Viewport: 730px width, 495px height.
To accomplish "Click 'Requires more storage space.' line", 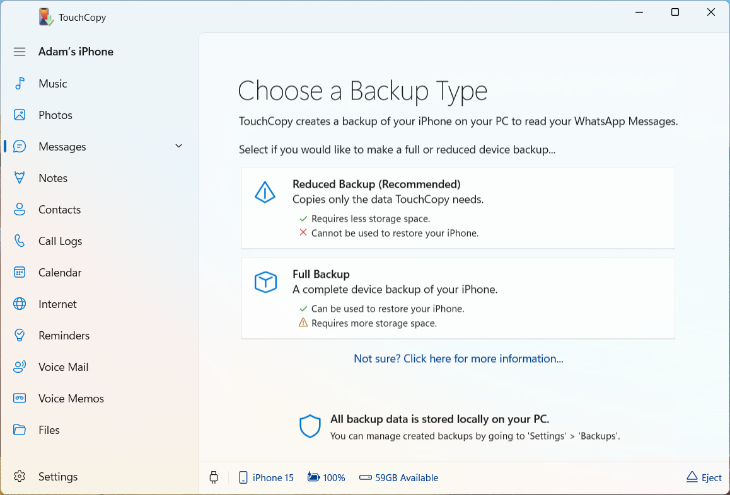I will pos(374,323).
